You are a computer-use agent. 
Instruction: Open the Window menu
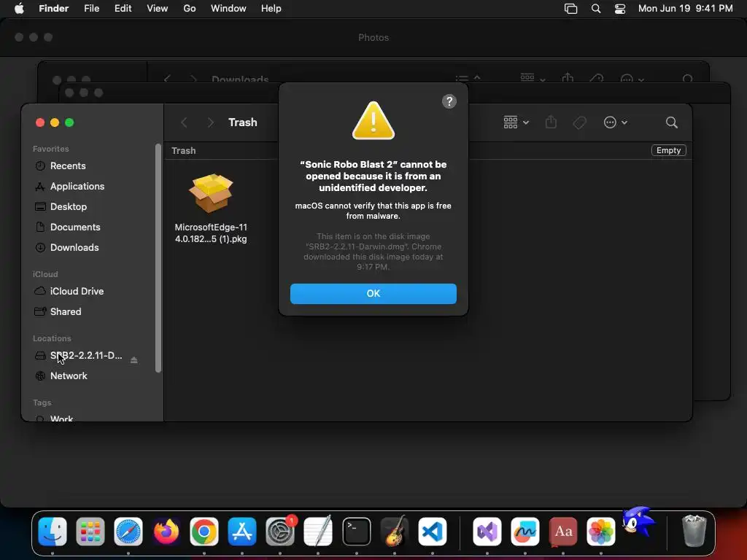point(228,9)
